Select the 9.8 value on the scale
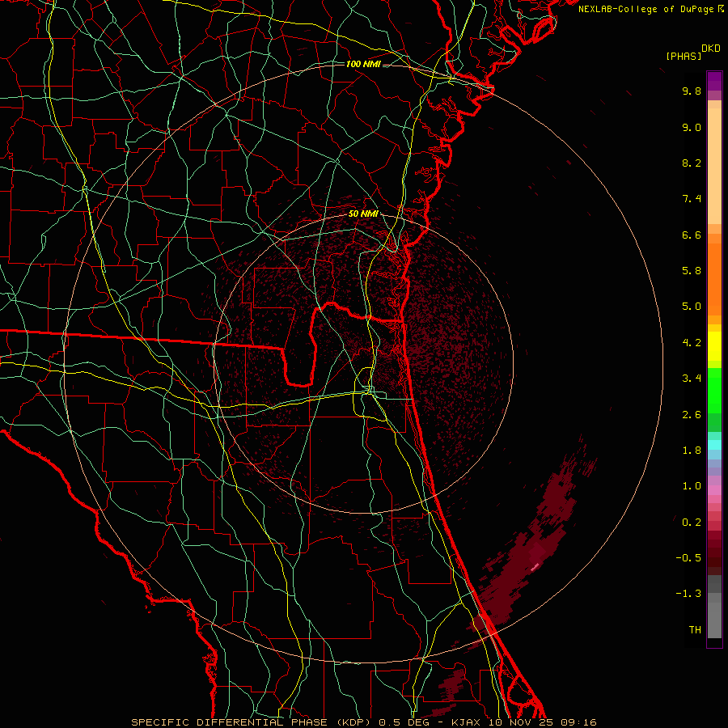 pos(692,91)
